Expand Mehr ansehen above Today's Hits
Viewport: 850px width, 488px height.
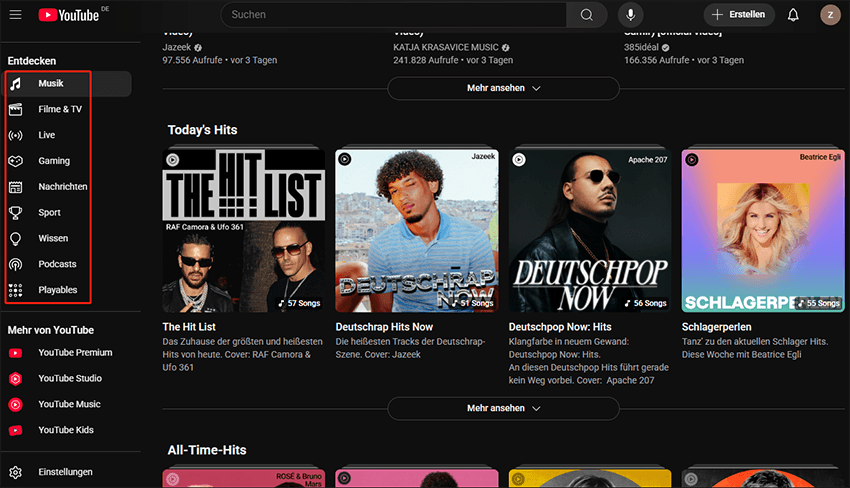click(x=504, y=88)
